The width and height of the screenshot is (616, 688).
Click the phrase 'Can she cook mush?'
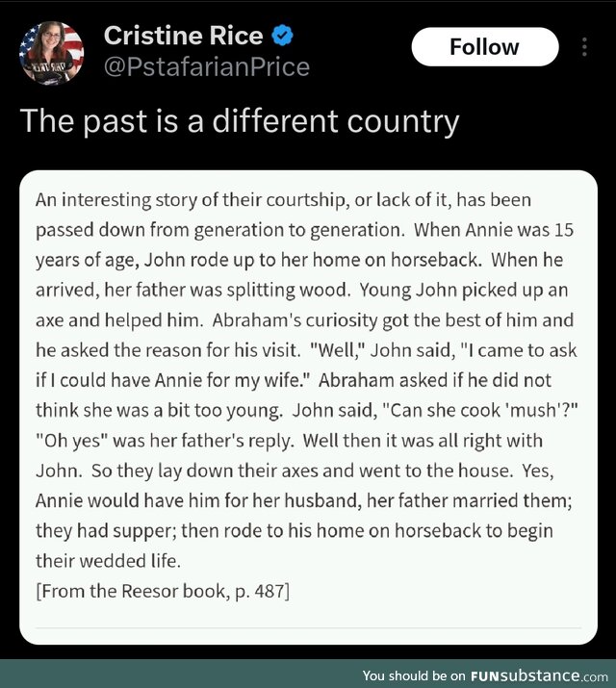point(480,410)
